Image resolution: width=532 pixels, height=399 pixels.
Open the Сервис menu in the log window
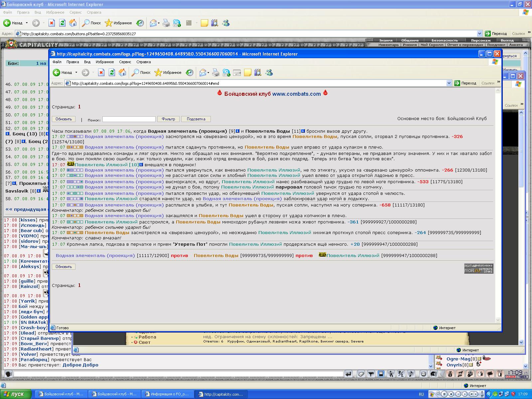[x=125, y=62]
